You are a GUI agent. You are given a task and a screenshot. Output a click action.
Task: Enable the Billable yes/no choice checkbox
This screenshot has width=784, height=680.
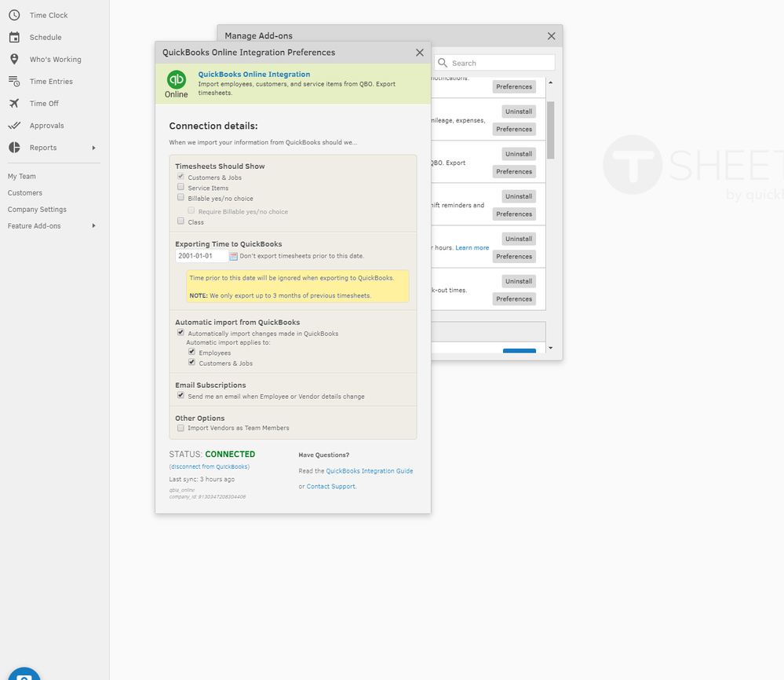pos(181,197)
